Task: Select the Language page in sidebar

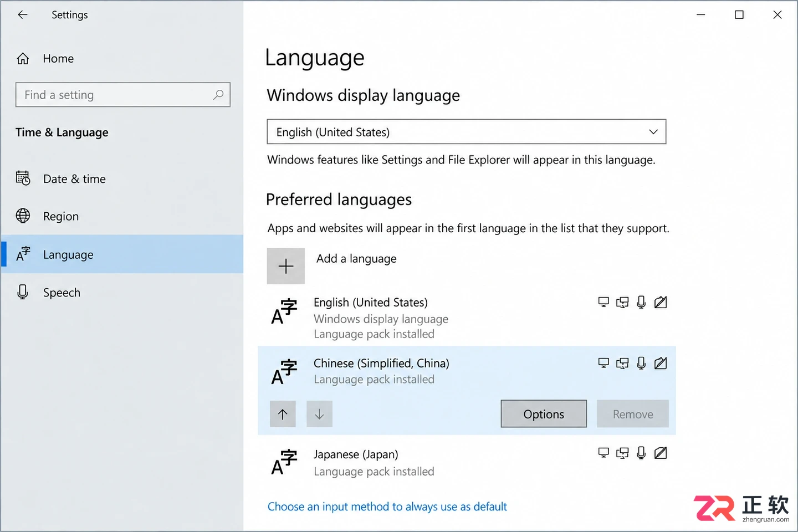Action: [x=122, y=254]
